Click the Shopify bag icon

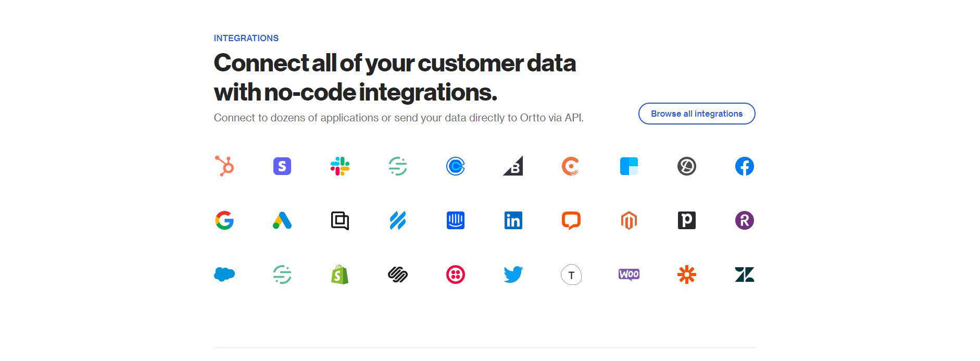(x=340, y=275)
